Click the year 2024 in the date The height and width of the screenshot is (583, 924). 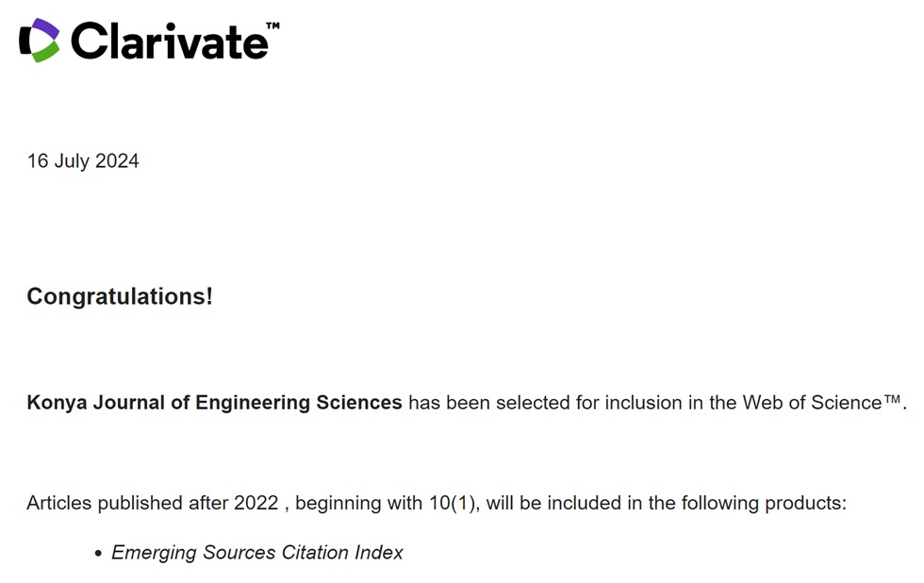117,161
